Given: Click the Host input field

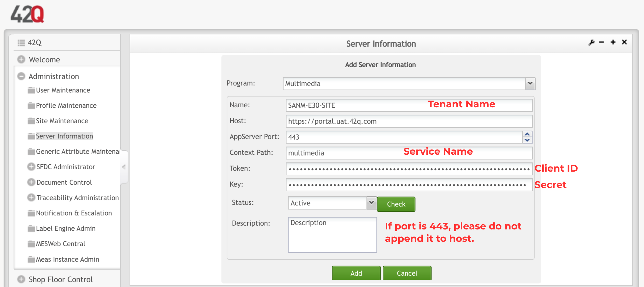Looking at the screenshot, I should (409, 121).
